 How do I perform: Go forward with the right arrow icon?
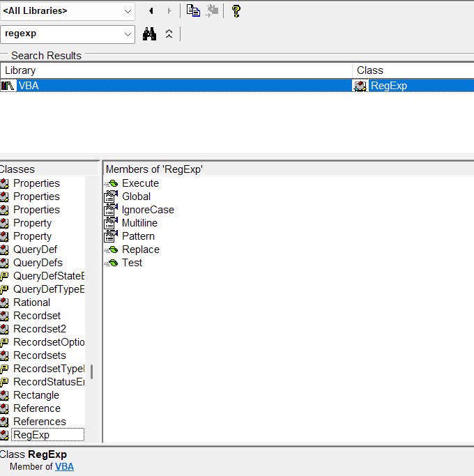click(x=169, y=11)
